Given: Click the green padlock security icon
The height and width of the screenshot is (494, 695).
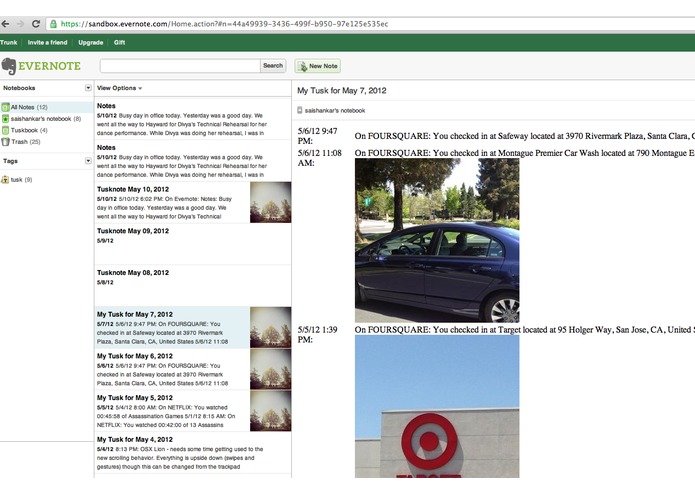Looking at the screenshot, I should coord(53,24).
